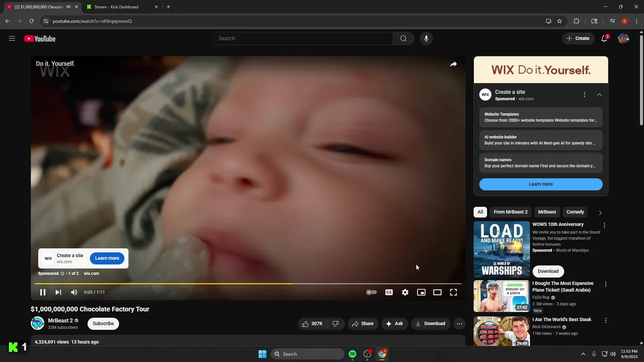Select the From MrBeast 2 chip
This screenshot has width=644, height=362.
(x=511, y=212)
